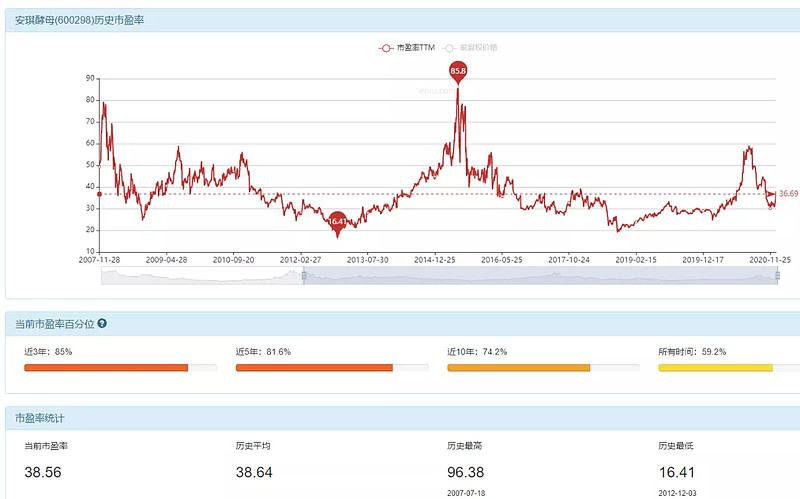The width and height of the screenshot is (800, 499).
Task: Click the 当前市盈率百分位 section title
Action: 55,324
